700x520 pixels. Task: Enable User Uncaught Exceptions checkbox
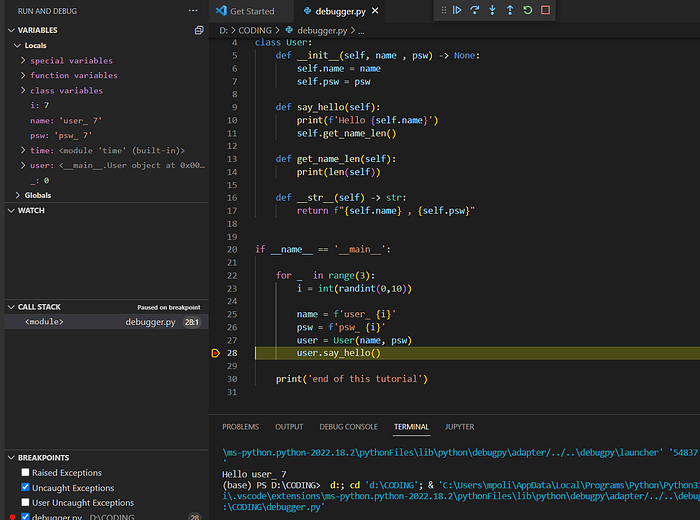coord(25,503)
